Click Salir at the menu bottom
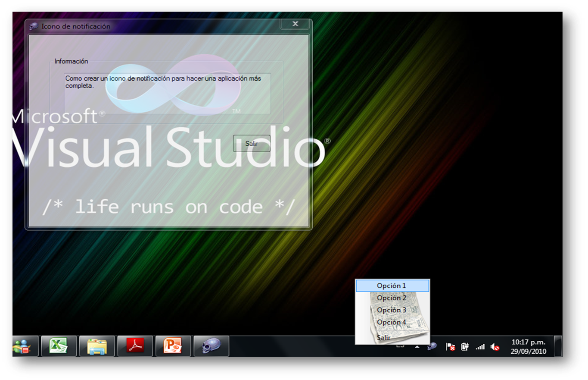The image size is (588, 380). click(383, 337)
